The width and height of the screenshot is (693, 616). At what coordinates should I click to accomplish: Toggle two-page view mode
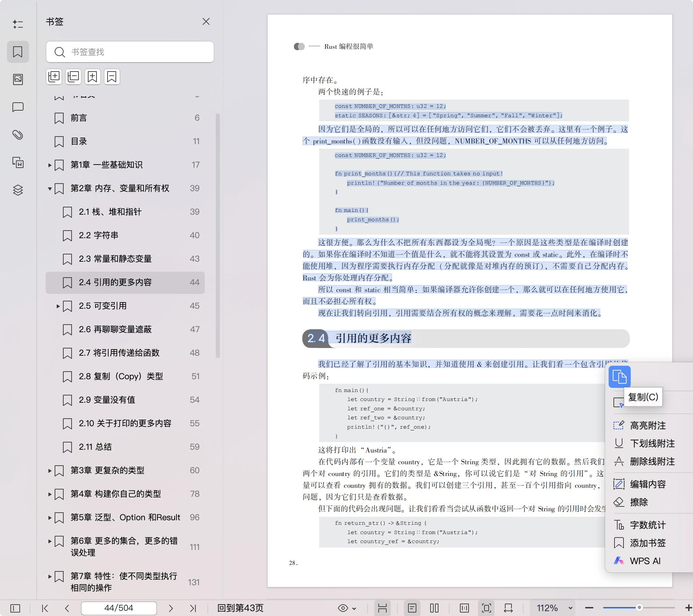[x=434, y=608]
